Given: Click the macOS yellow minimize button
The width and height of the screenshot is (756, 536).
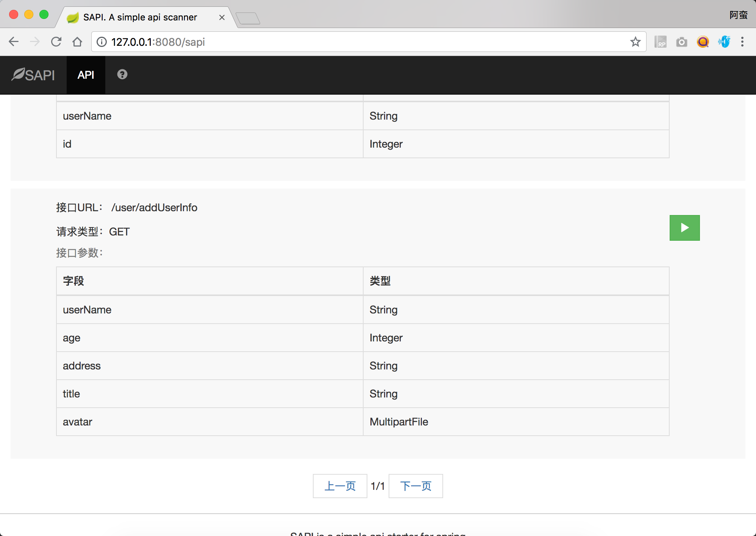Looking at the screenshot, I should [29, 14].
